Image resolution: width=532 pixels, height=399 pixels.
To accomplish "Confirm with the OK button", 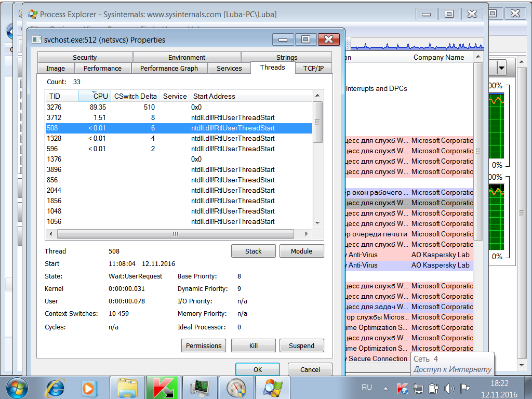I will coord(258,369).
